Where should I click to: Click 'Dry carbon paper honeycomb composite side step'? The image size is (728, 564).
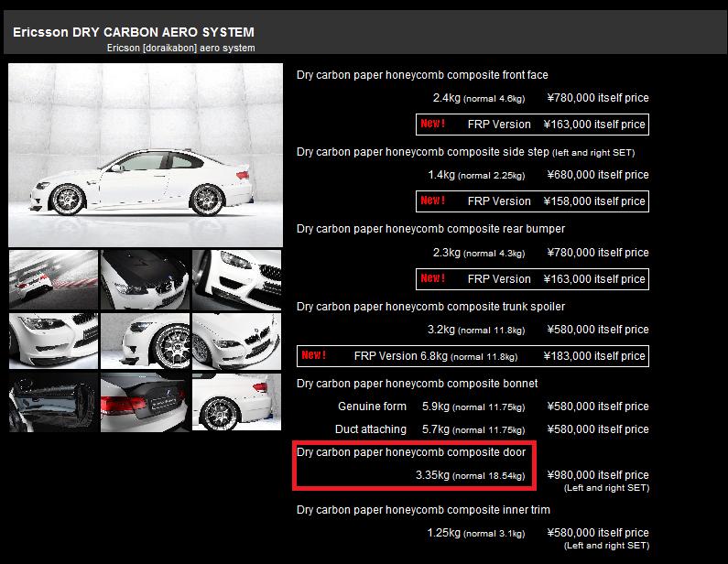pos(422,152)
